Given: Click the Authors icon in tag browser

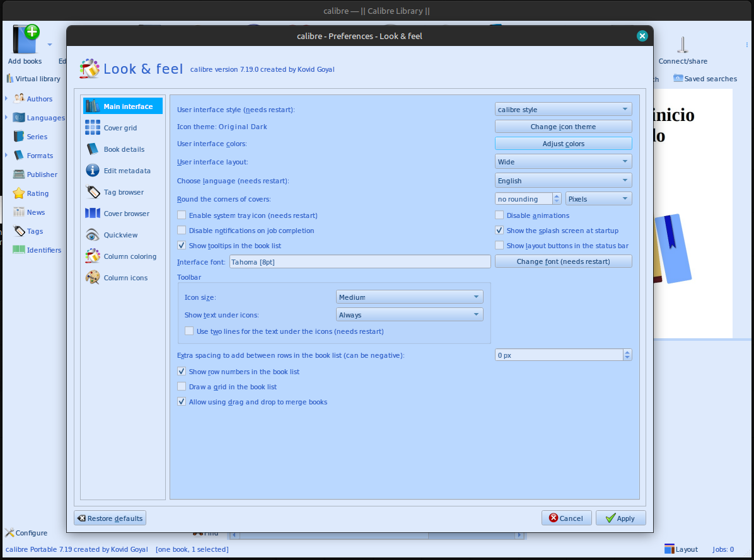Looking at the screenshot, I should (20, 98).
